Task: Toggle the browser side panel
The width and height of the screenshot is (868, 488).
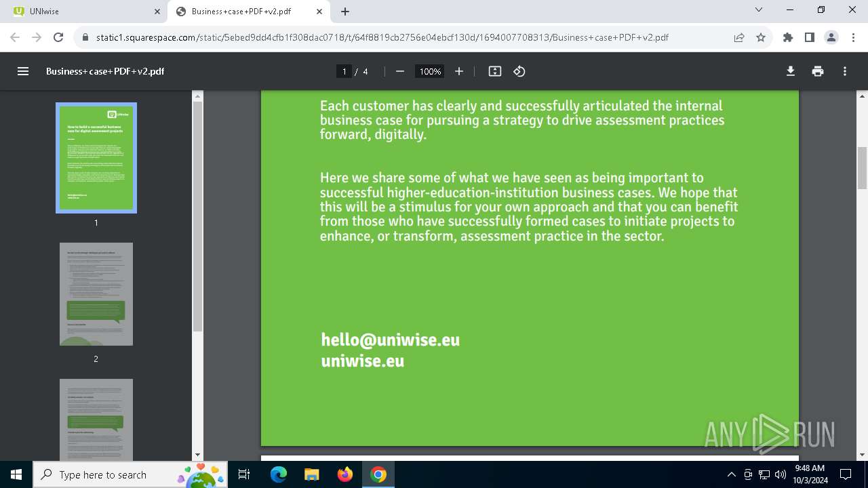Action: click(x=810, y=37)
